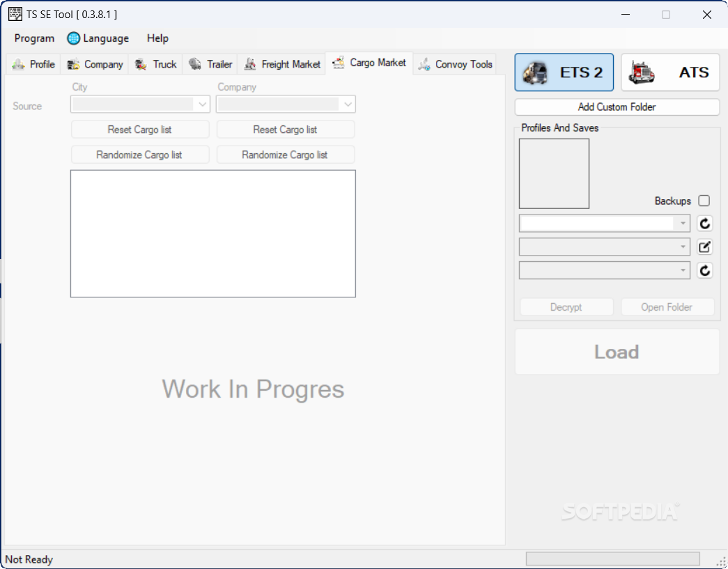Click the TS SE Tool title bar icon
The image size is (728, 569).
(15, 14)
